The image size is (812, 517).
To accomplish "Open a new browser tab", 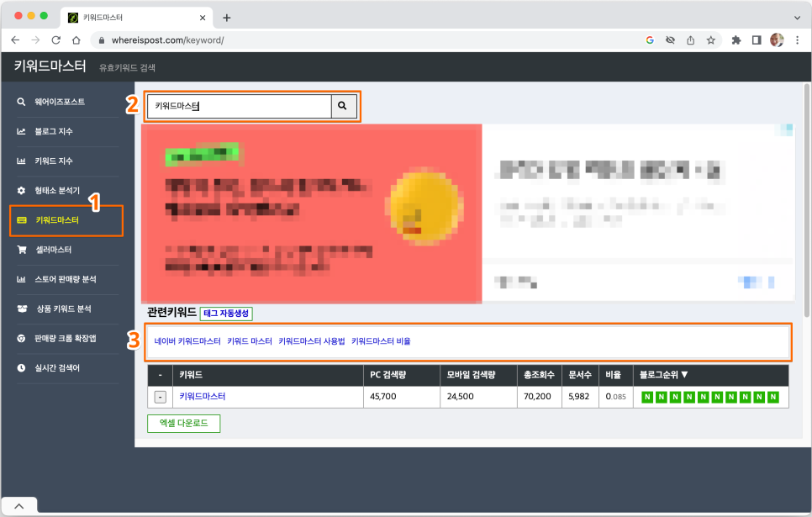I will click(x=227, y=18).
